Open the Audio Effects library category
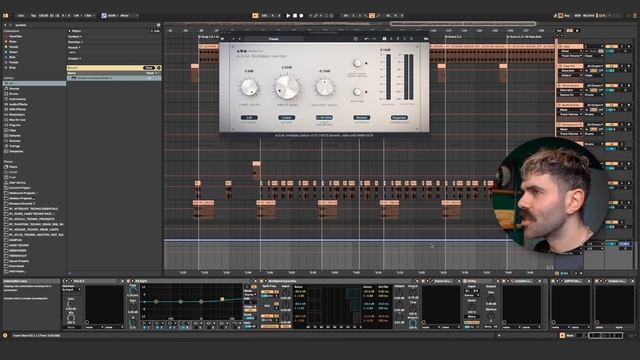 [x=17, y=104]
